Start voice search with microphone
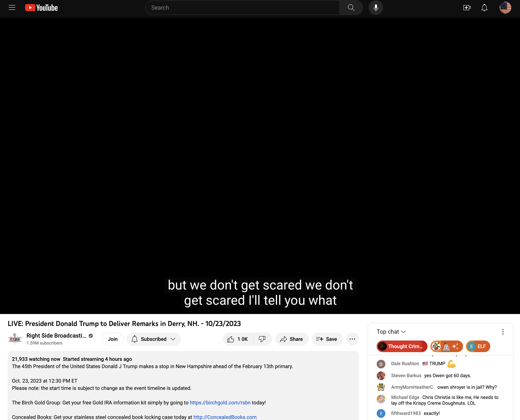The width and height of the screenshot is (520, 420). [376, 8]
